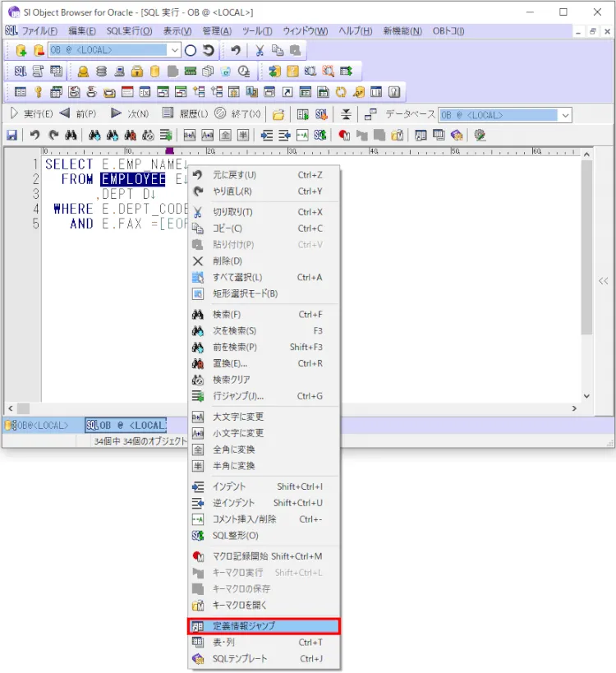Viewport: 616px width, 673px height.
Task: Open 新機能(N) menu in menu bar
Action: tap(402, 31)
